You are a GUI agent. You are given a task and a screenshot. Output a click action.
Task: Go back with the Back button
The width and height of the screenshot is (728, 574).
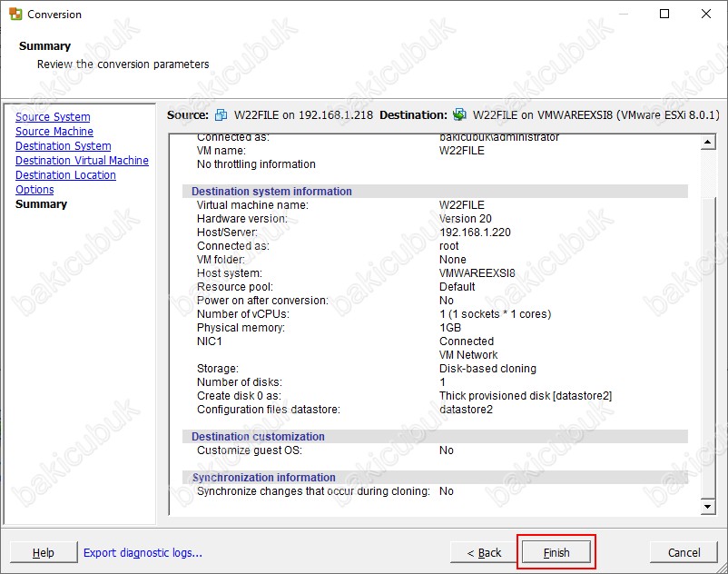[x=484, y=552]
